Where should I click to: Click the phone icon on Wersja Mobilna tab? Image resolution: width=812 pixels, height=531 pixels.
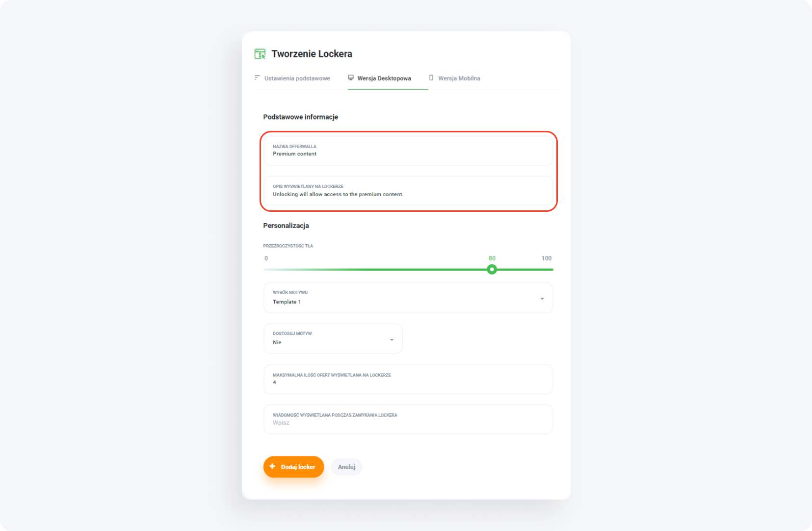pyautogui.click(x=431, y=77)
